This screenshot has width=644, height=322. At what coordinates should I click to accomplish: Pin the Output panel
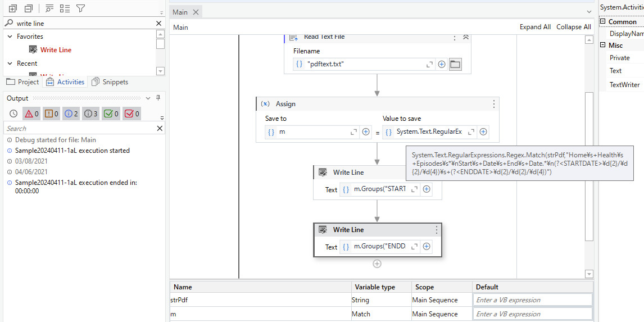(x=158, y=98)
